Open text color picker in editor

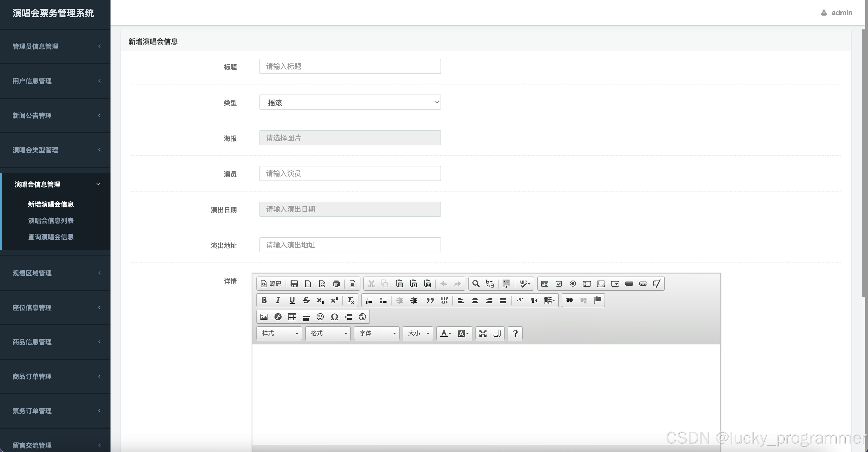[x=446, y=333]
